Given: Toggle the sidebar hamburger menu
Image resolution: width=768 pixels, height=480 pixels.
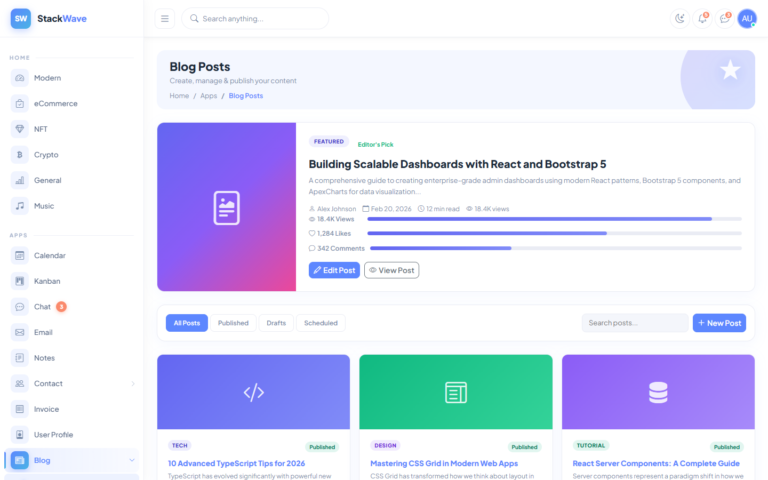Looking at the screenshot, I should coord(165,18).
